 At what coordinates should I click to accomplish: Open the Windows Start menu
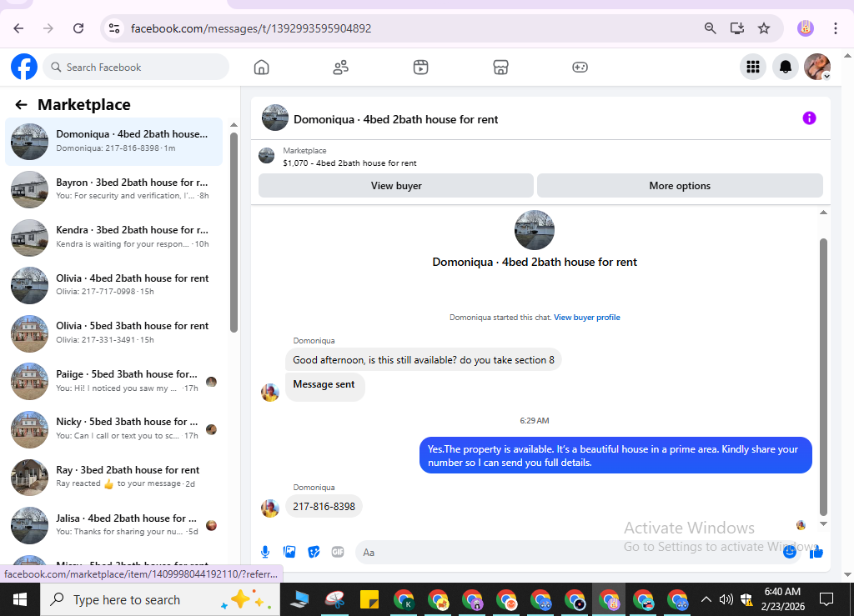coord(20,599)
